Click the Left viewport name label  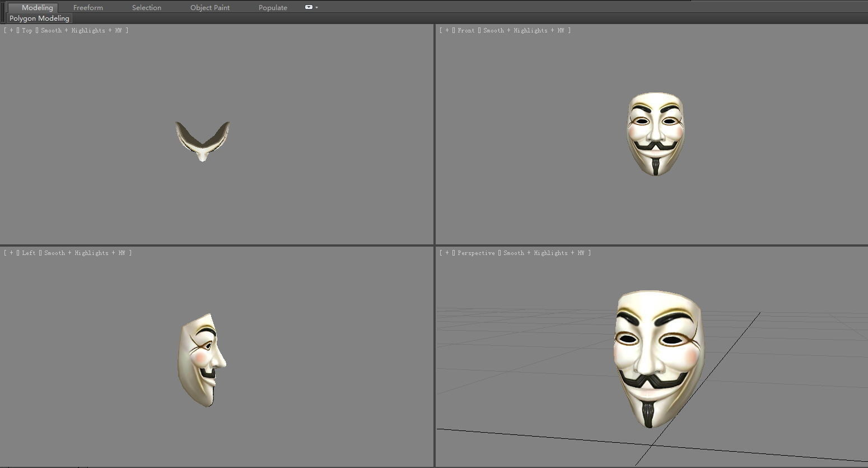pos(29,253)
